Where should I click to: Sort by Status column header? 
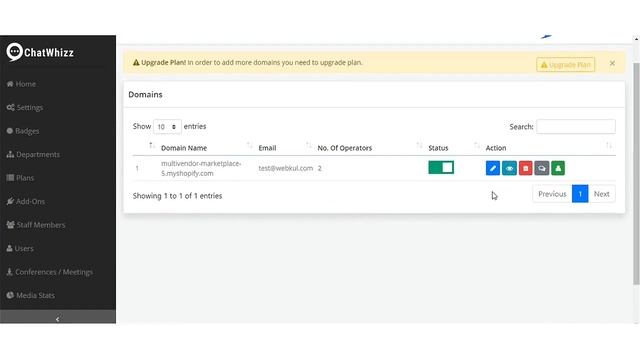point(438,148)
